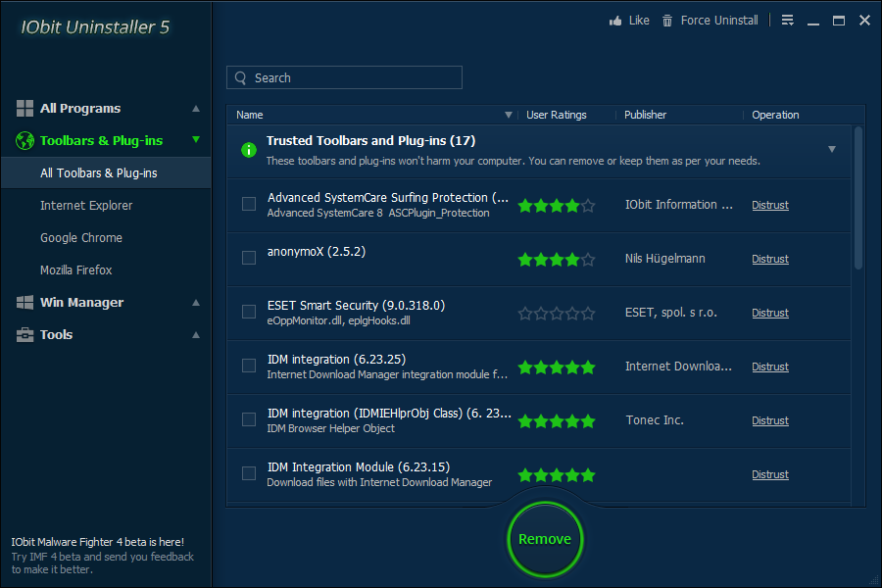Viewport: 882px width, 588px height.
Task: Collapse the Toolbars & Plug-ins section arrow
Action: click(x=196, y=139)
